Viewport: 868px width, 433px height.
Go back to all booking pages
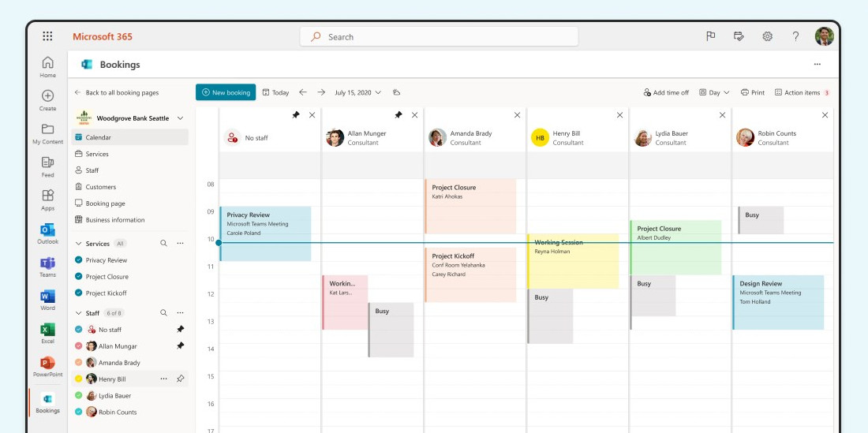[117, 92]
